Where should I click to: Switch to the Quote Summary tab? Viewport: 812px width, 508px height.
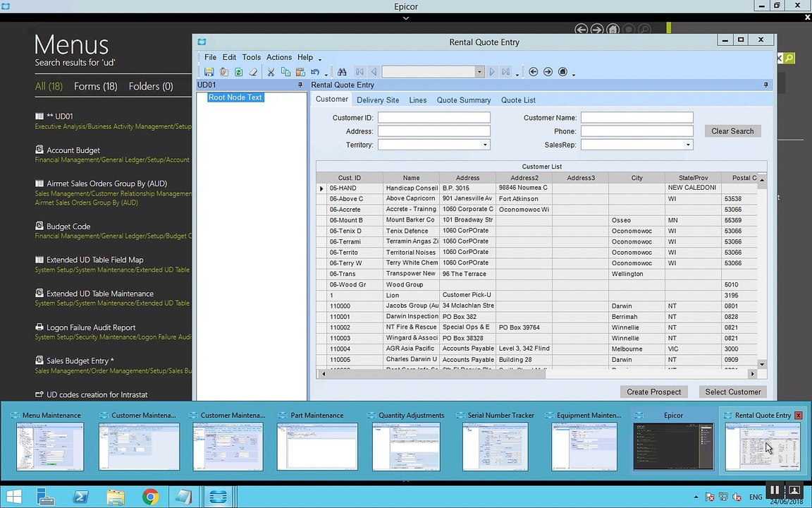coord(464,100)
